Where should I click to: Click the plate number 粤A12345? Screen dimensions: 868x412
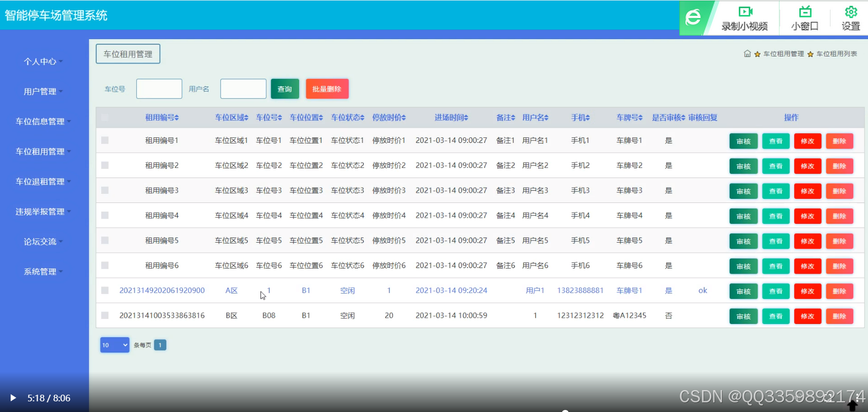tap(629, 315)
